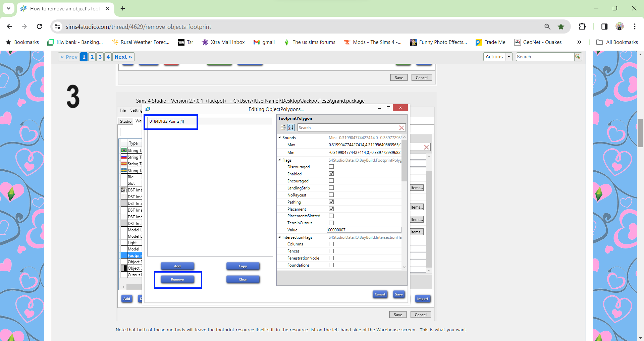
Task: Click the zoom magnifier icon in address bar
Action: (547, 26)
